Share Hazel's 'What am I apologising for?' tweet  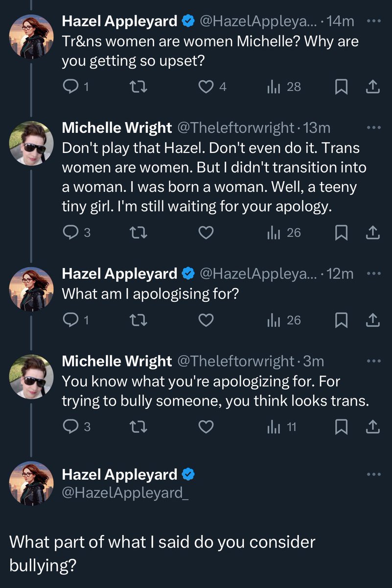373,320
